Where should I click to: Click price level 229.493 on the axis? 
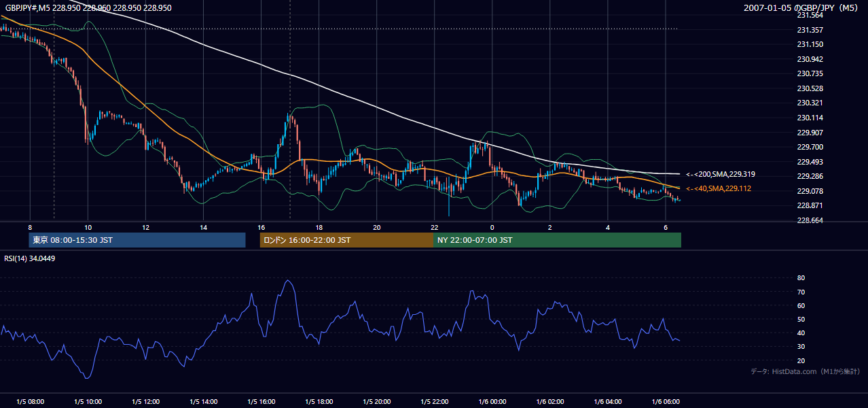click(x=810, y=162)
